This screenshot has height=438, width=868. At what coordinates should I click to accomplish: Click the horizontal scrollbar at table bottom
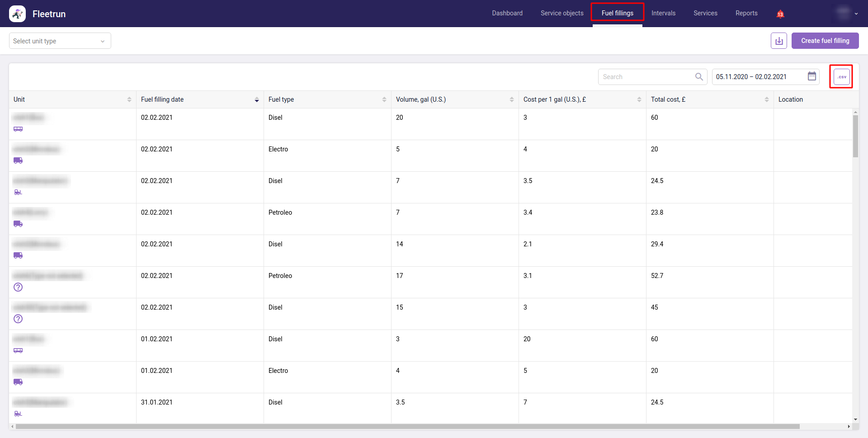407,426
